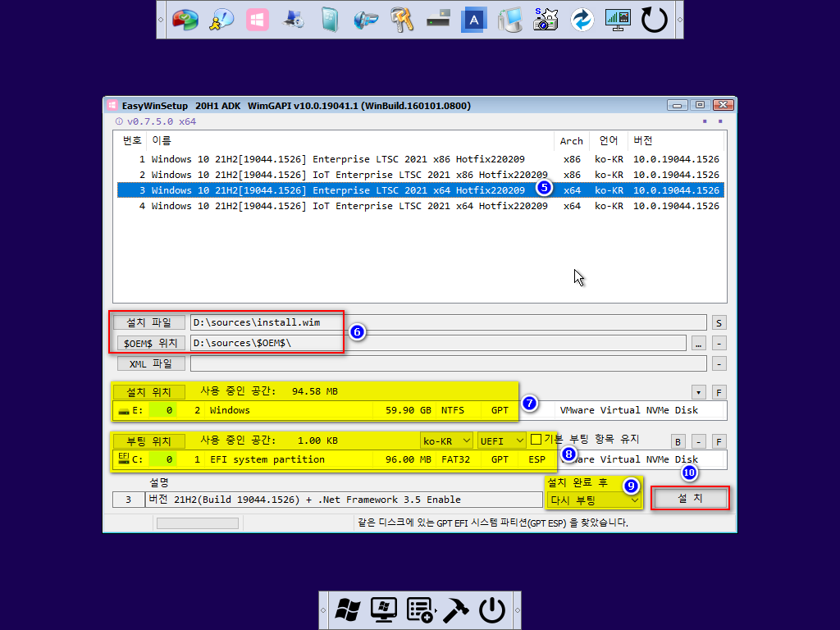The image size is (840, 630).
Task: Open the running-man chat bubble tool
Action: point(221,20)
